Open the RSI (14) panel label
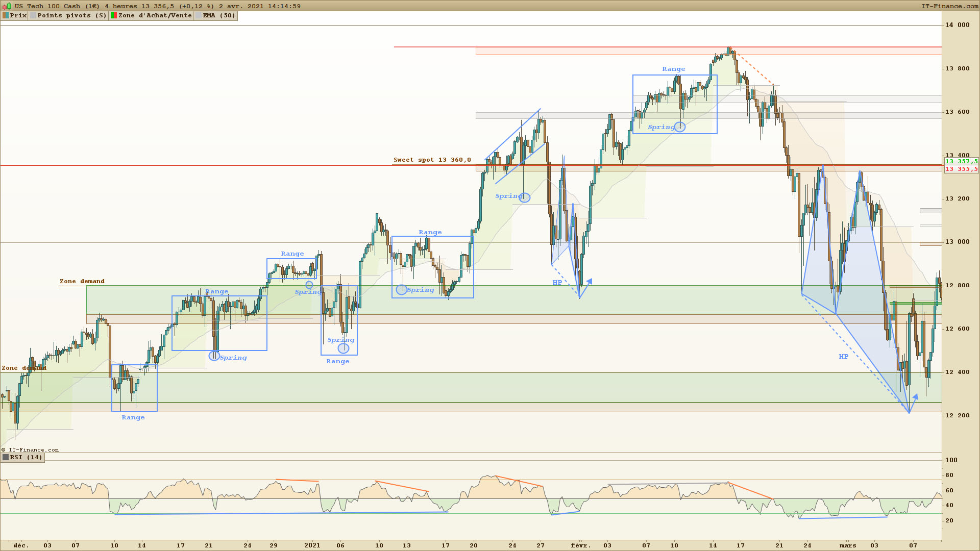This screenshot has height=551, width=980. point(26,458)
